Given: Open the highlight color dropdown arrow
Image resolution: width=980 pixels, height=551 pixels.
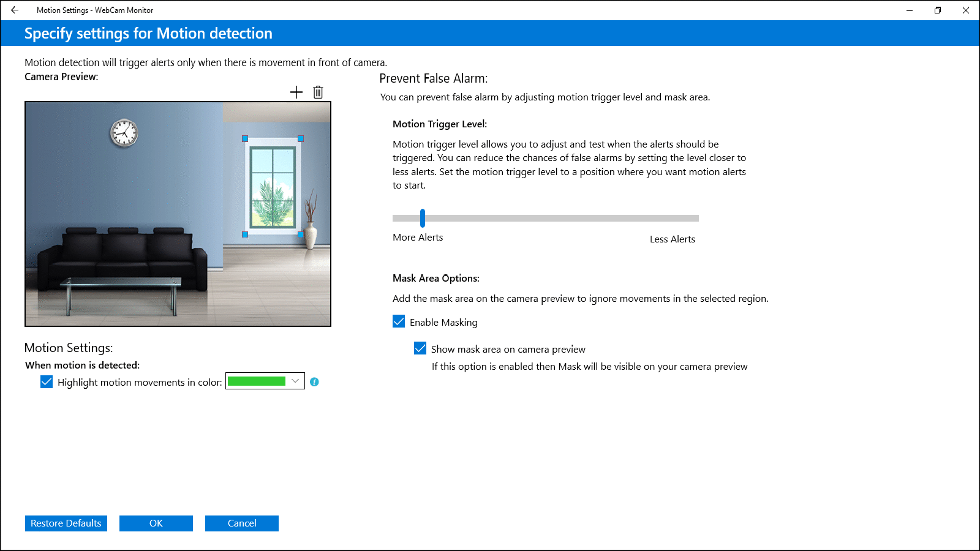Looking at the screenshot, I should 295,381.
